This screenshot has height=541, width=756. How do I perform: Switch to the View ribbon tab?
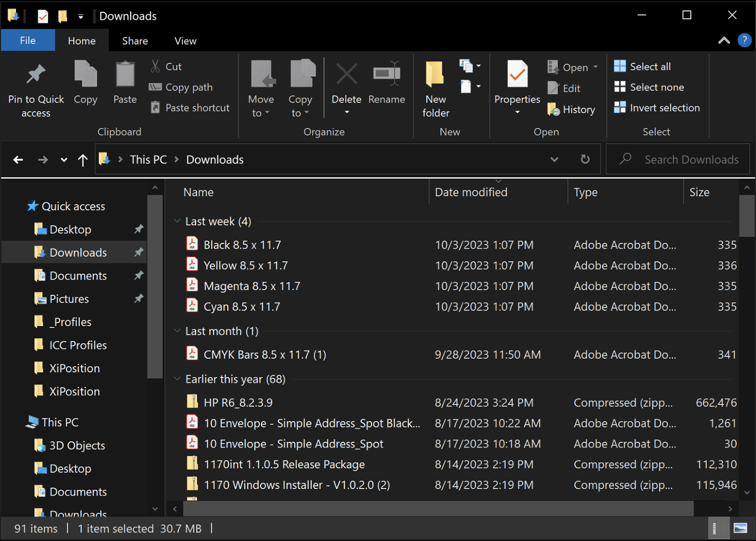pyautogui.click(x=185, y=41)
